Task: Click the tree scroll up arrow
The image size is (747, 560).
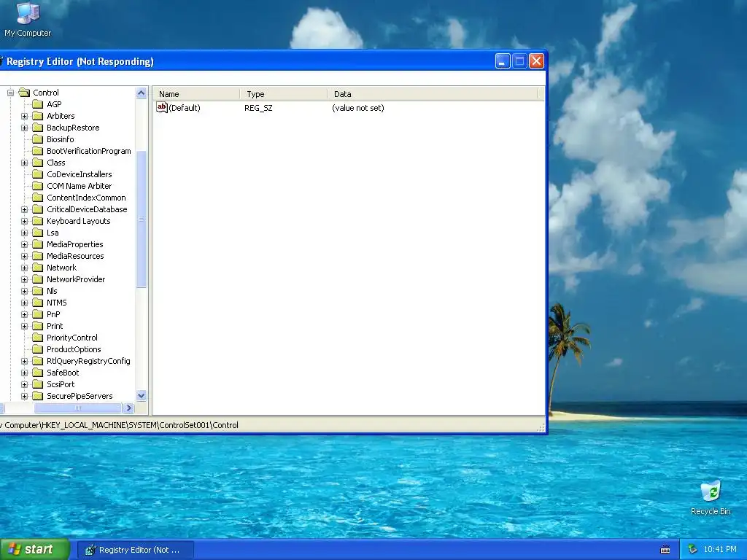Action: point(141,93)
